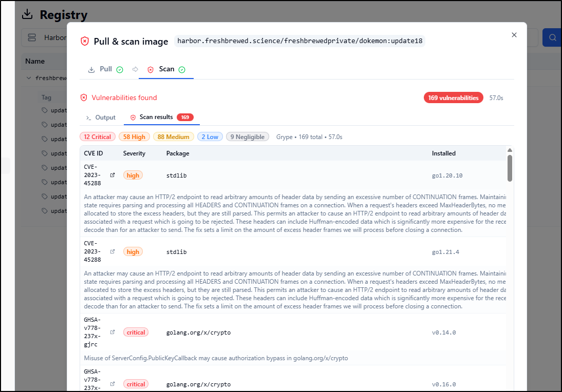
Task: Click the scan results vertical scrollbar thumb
Action: 510,168
